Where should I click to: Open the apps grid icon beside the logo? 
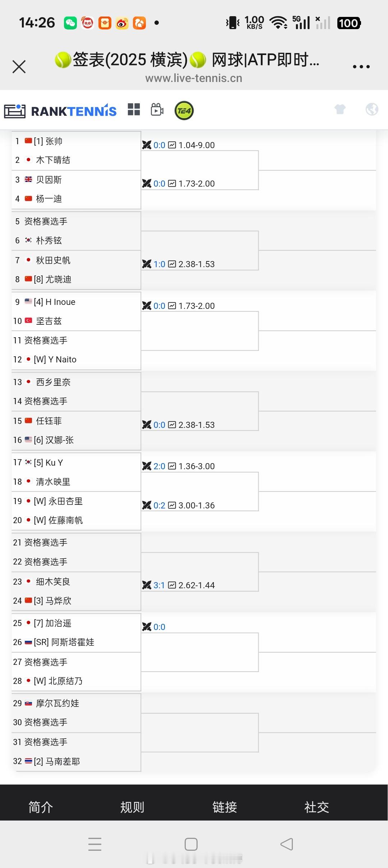coord(134,110)
